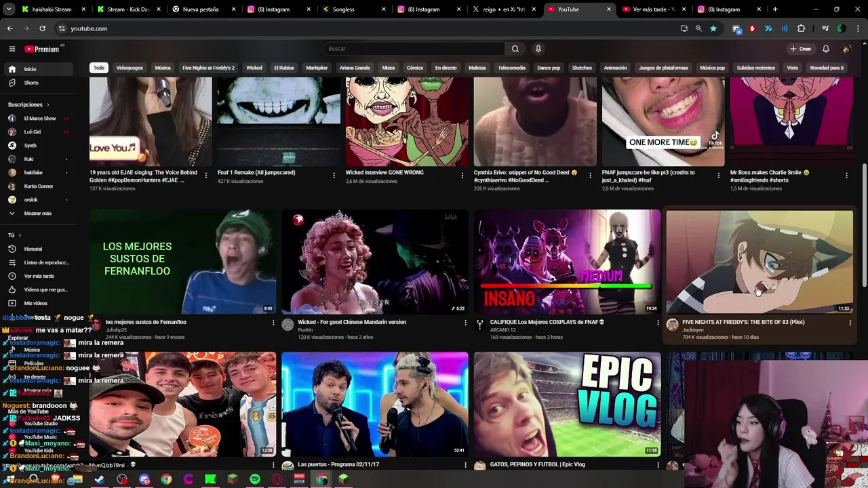Open Google Chrome from the taskbar

coord(166,479)
